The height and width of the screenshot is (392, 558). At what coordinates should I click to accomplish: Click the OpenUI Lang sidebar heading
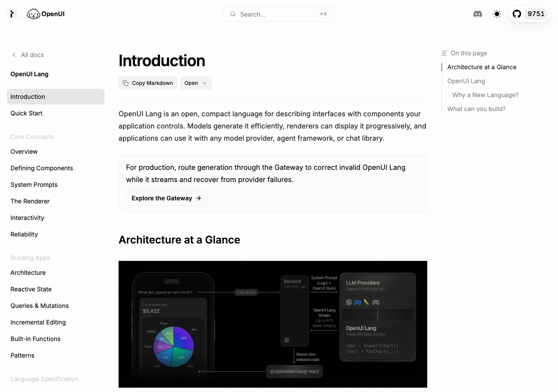(x=29, y=74)
